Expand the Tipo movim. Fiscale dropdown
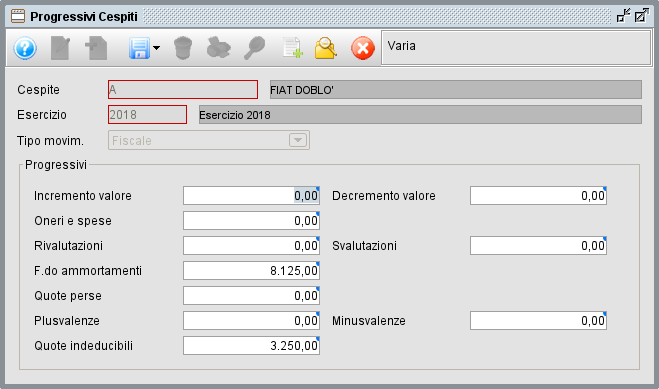 pyautogui.click(x=298, y=140)
